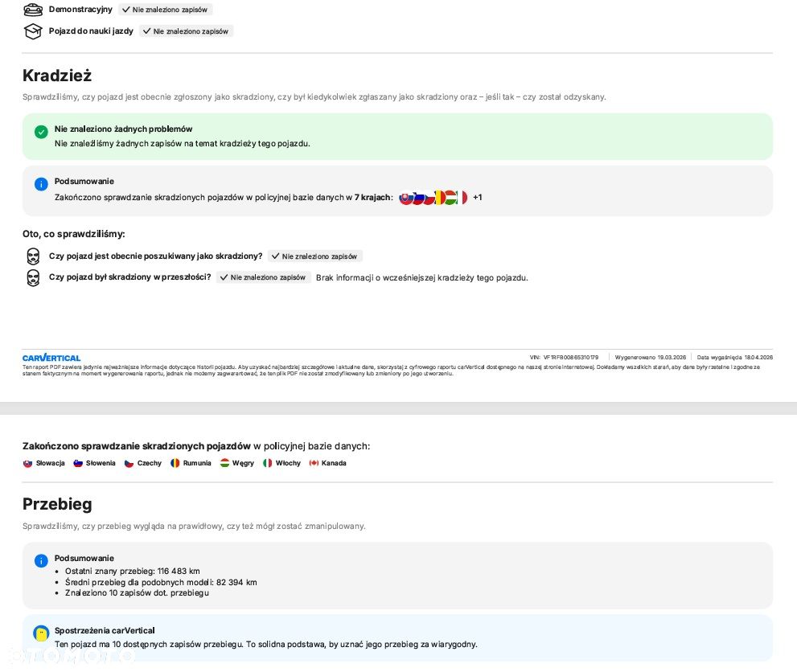Click 'Nie znaleziono zapisów' badge for past theft
Viewport: 797px width, 672px height.
pyautogui.click(x=263, y=277)
